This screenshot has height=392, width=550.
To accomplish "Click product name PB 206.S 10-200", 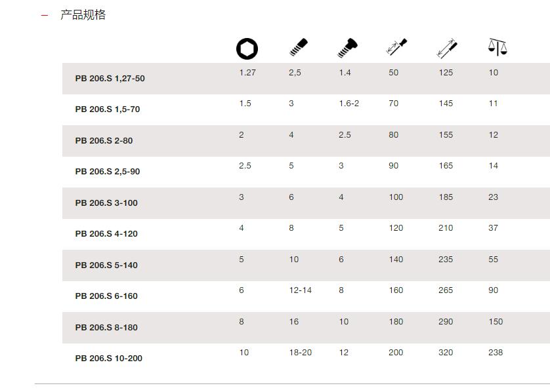I will coord(109,359).
